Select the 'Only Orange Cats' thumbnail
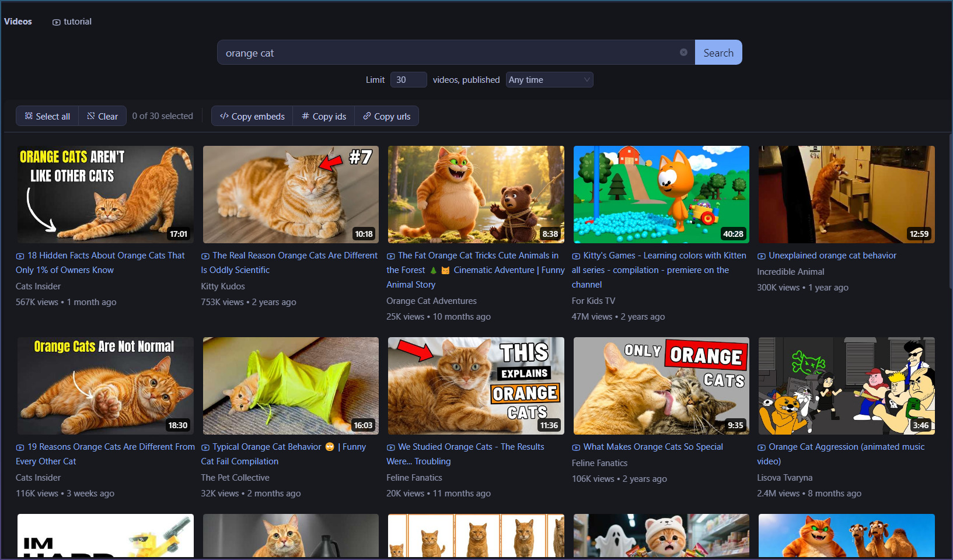 coord(661,386)
